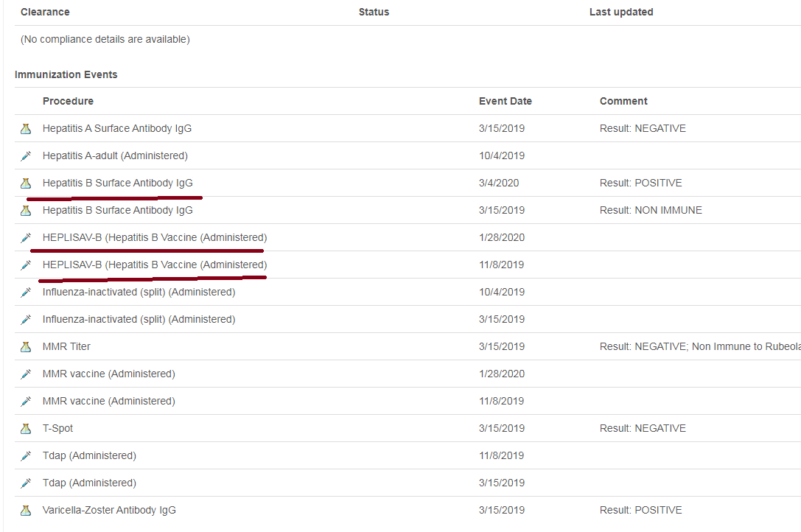Viewport: 801px width, 532px height.
Task: Click flask icon for Hepatitis B POSITIVE result
Action: 26,183
